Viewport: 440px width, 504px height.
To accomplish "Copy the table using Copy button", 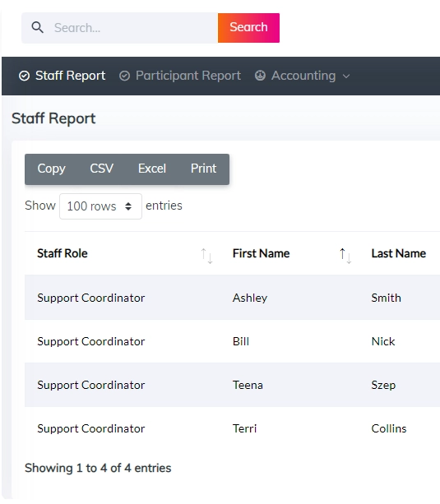I will (x=51, y=169).
